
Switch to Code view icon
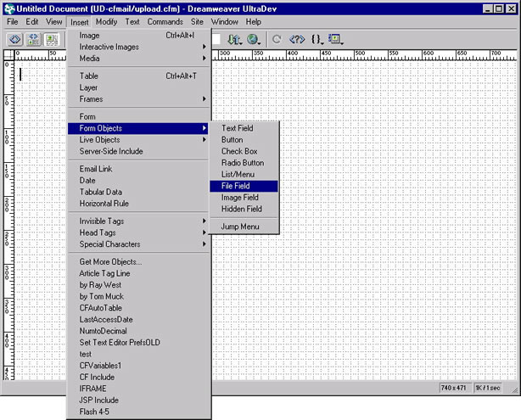(14, 39)
